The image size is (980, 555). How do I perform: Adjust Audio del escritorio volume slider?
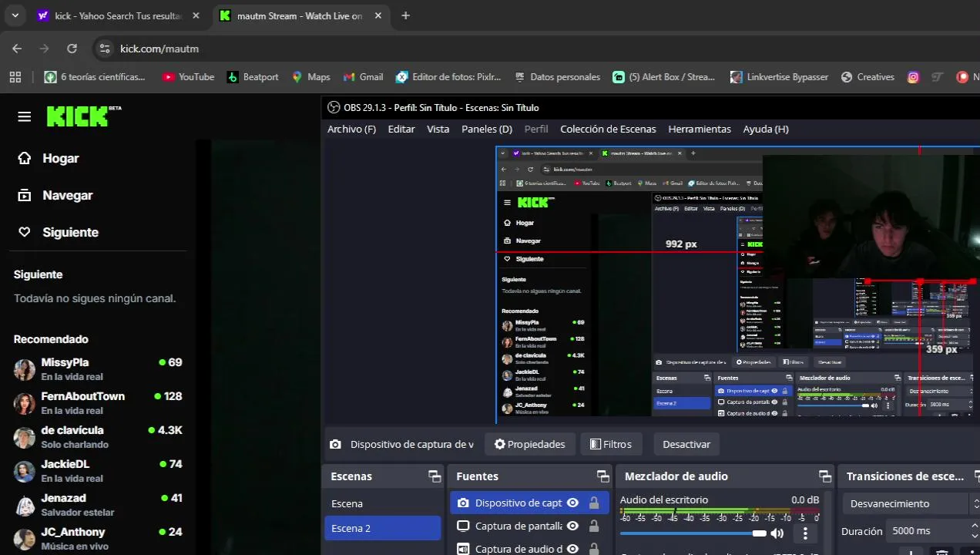click(693, 533)
